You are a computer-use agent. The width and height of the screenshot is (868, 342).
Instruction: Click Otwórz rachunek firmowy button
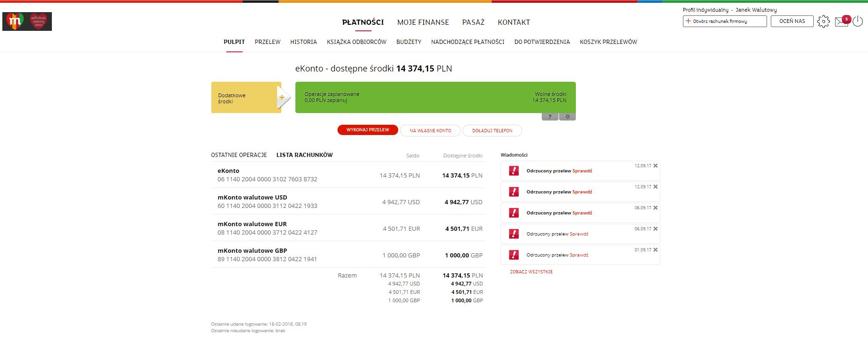(725, 21)
